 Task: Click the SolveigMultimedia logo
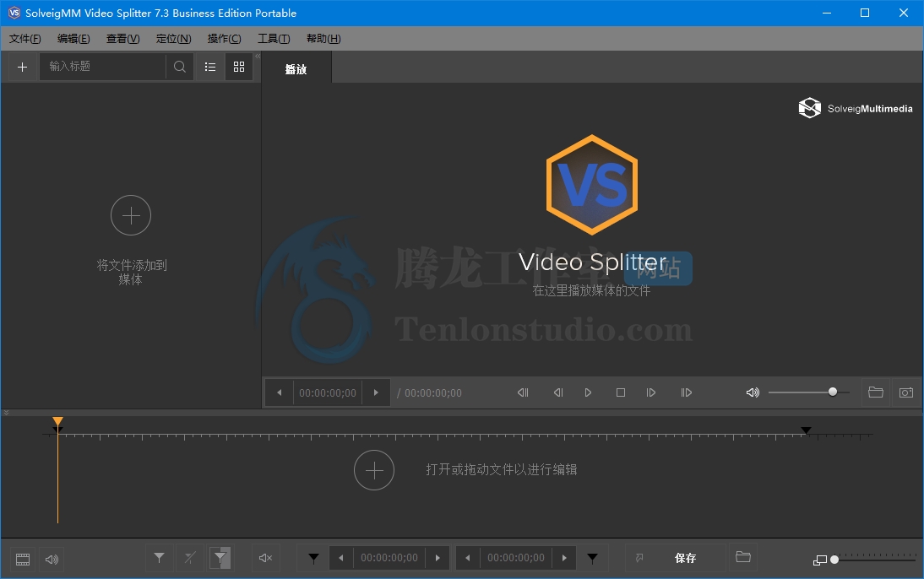[855, 108]
